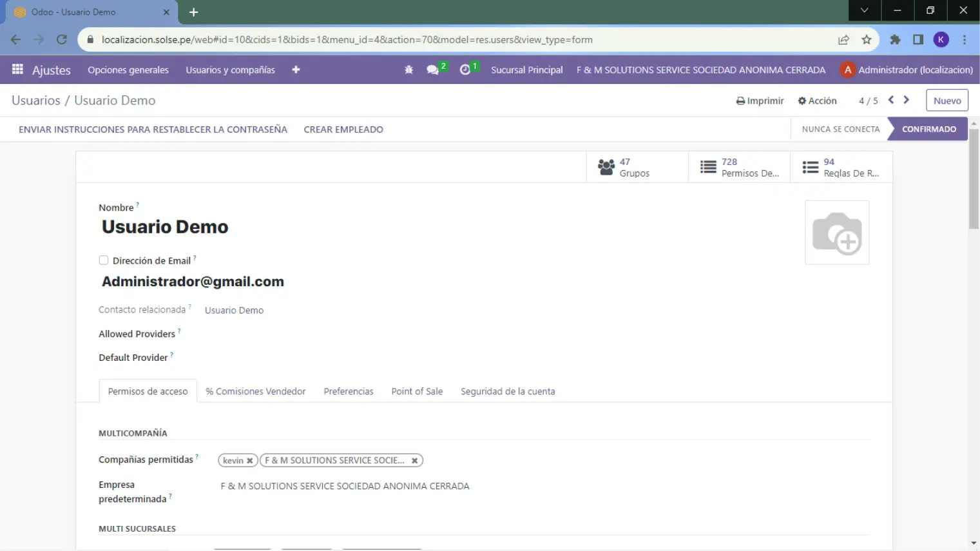The image size is (980, 551).
Task: Open the 94 Reglas De R stat button
Action: (x=841, y=167)
